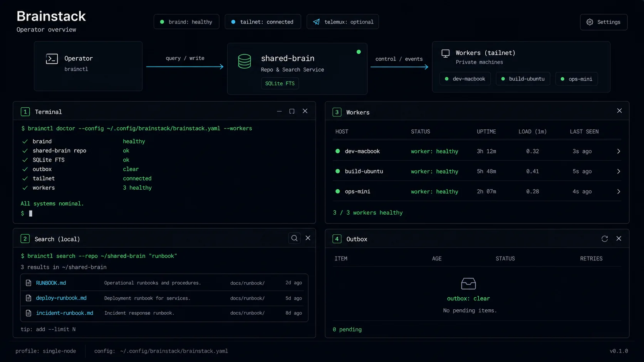The height and width of the screenshot is (362, 644).
Task: Expand the build-ubuntu worker row chevron
Action: point(619,172)
